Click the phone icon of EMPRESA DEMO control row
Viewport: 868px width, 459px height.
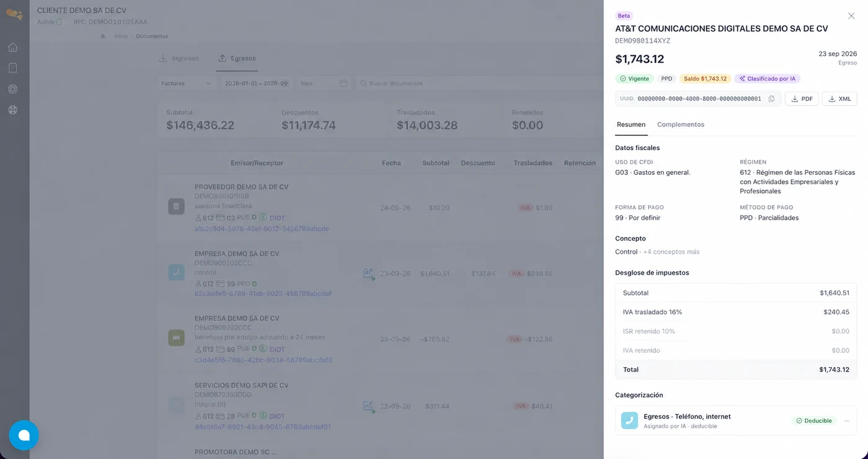pyautogui.click(x=176, y=272)
